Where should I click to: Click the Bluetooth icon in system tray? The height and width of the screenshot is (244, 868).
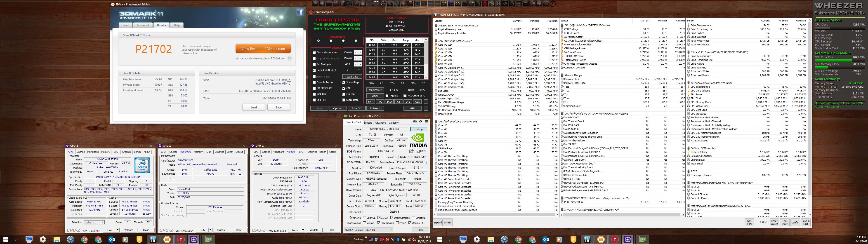tap(398, 240)
